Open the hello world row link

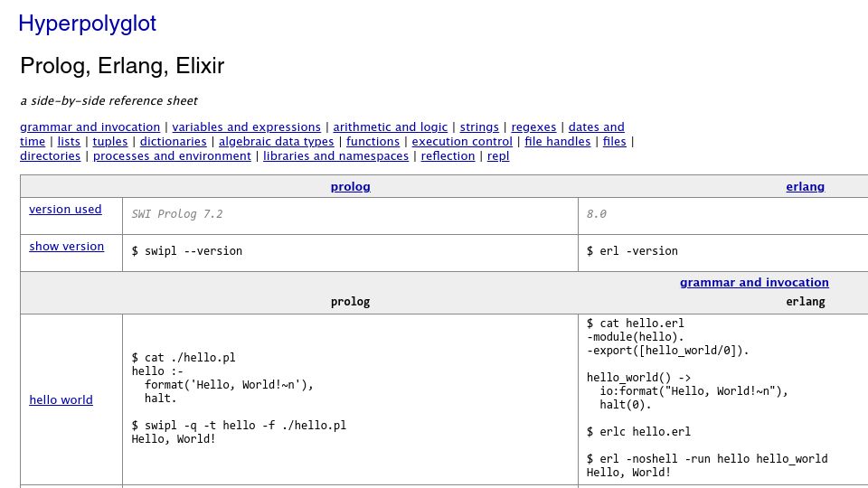(x=61, y=399)
